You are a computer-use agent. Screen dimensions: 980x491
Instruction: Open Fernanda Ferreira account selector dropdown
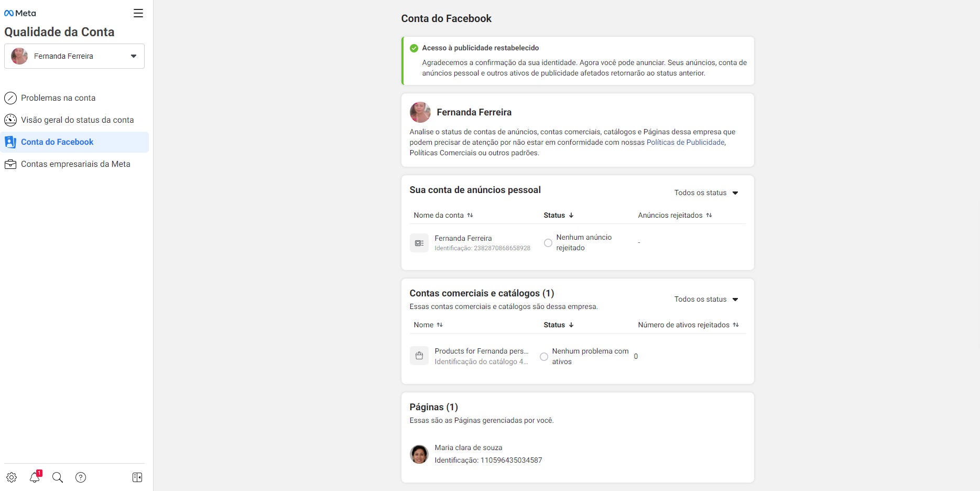coord(74,56)
